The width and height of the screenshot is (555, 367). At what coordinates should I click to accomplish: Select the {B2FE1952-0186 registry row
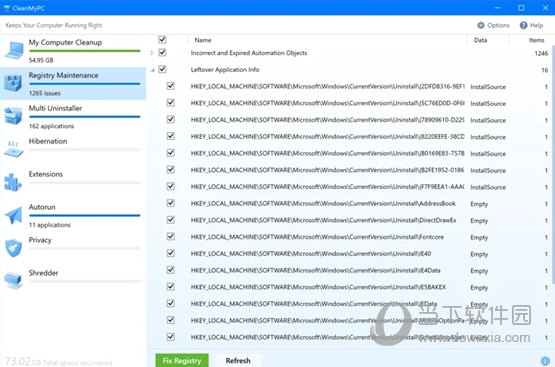(x=350, y=170)
